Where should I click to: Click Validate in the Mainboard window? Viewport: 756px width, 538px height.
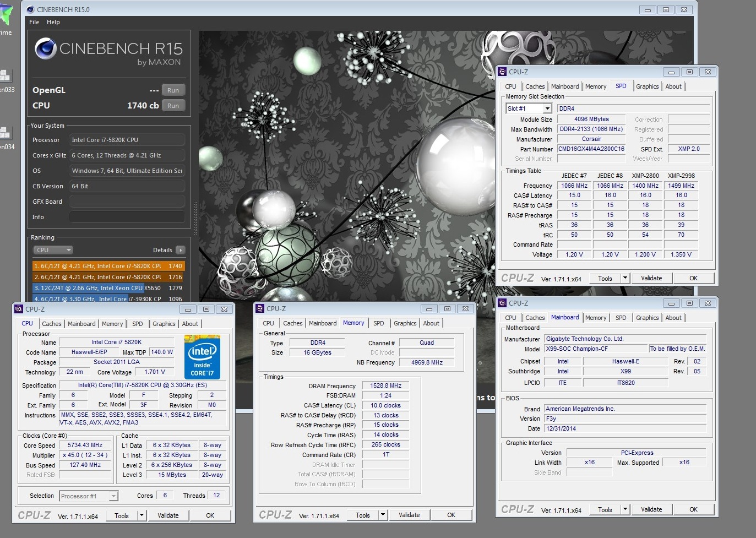tap(651, 509)
